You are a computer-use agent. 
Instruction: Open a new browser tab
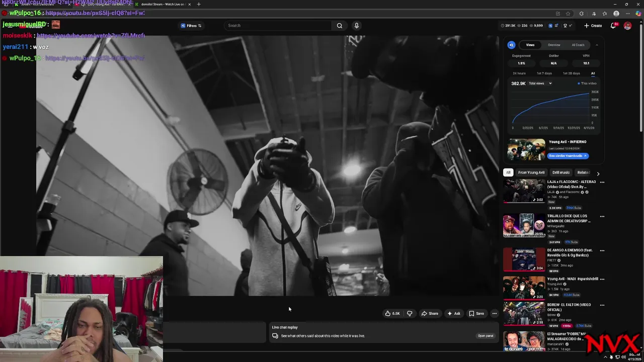198,4
